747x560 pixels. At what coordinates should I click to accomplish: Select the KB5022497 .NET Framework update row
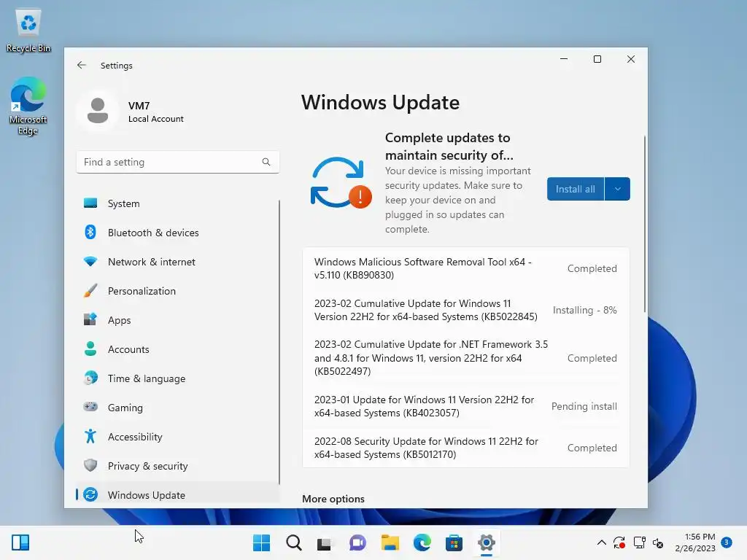tap(466, 357)
